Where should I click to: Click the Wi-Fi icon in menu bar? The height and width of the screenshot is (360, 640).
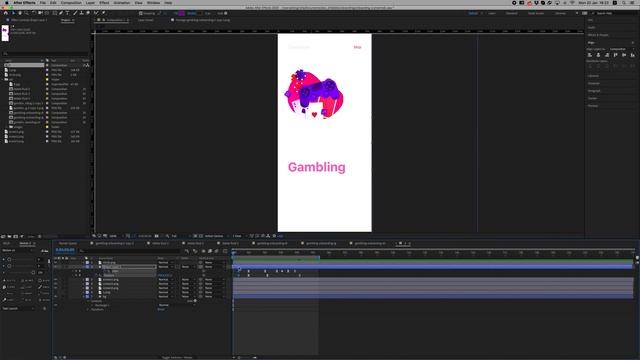point(572,2)
